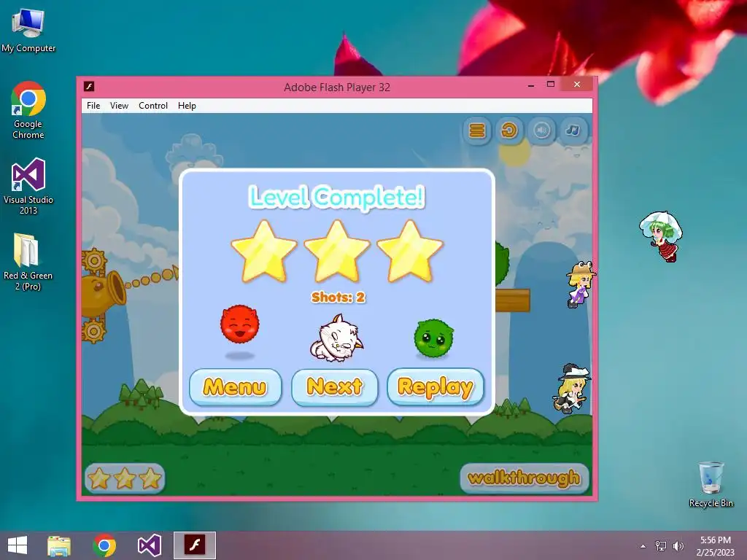Click the Flash Player title bar icon
Image resolution: width=747 pixels, height=560 pixels.
point(89,86)
